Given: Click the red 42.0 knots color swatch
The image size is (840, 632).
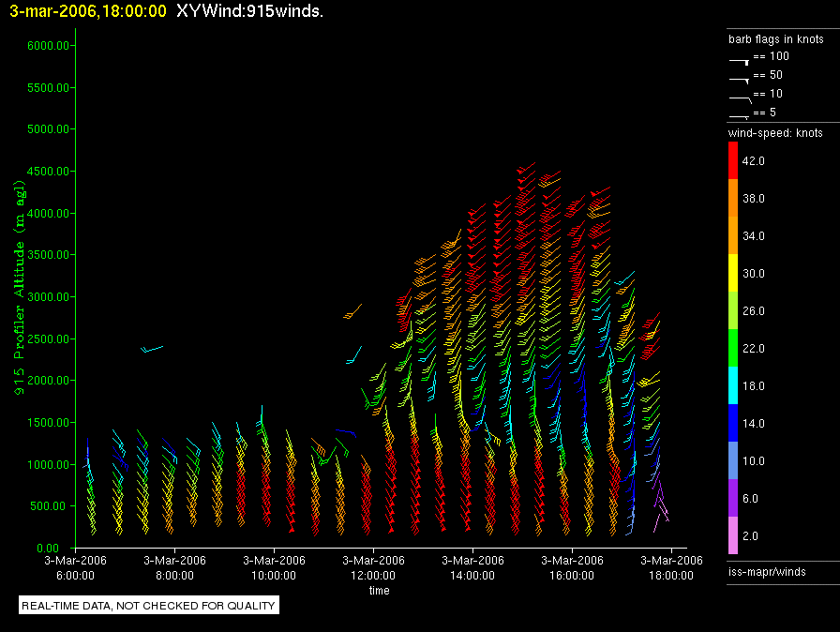Looking at the screenshot, I should pyautogui.click(x=734, y=161).
